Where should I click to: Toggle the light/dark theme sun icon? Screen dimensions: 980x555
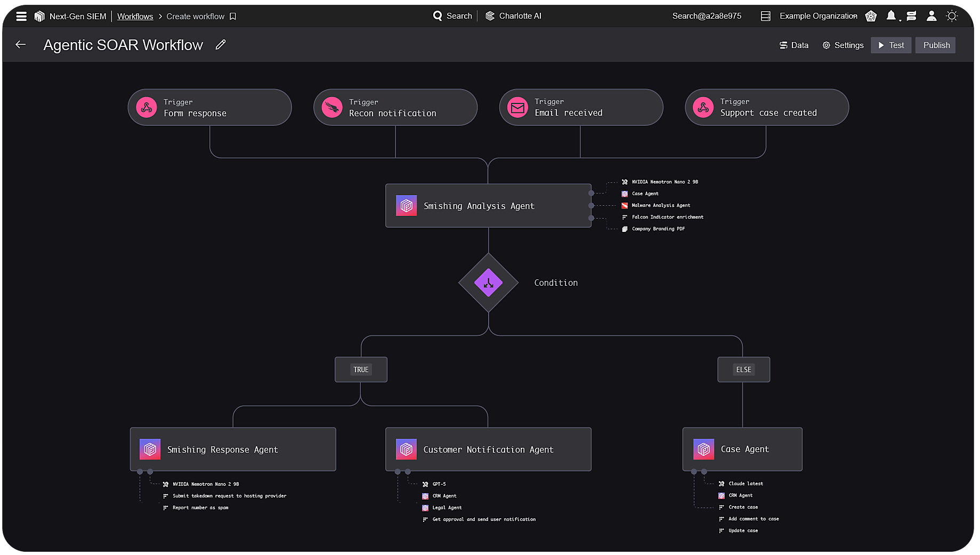[951, 16]
